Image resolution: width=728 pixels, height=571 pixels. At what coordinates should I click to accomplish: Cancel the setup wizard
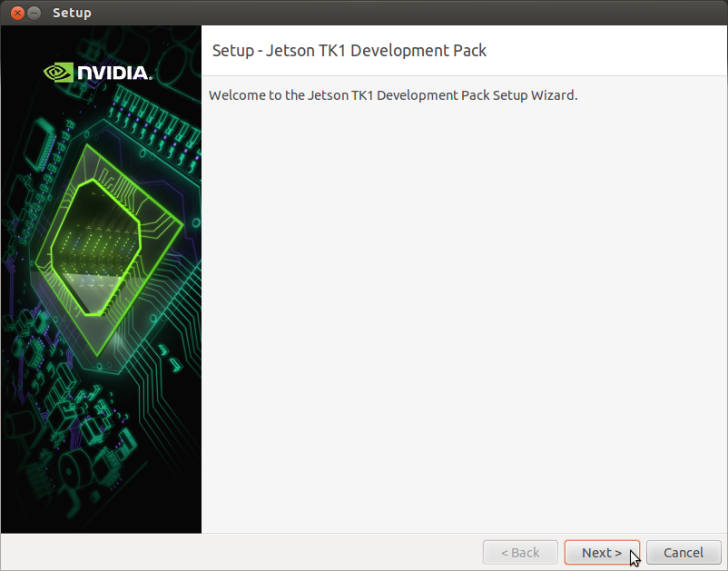pos(684,553)
